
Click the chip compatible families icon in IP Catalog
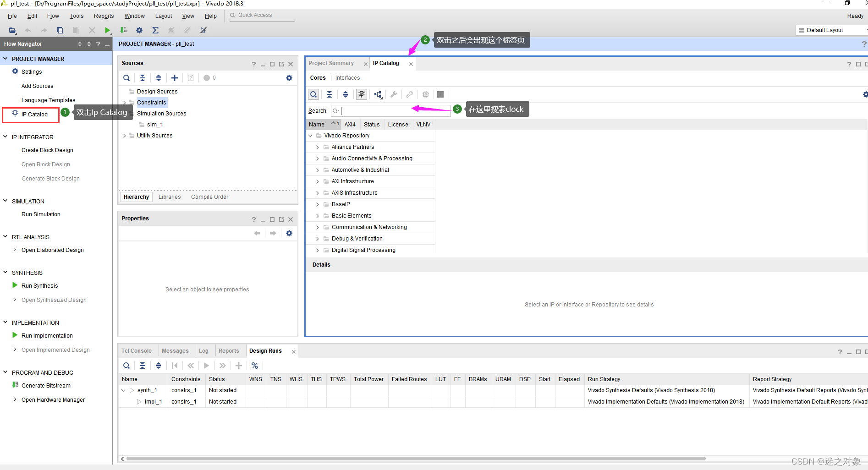coord(426,94)
